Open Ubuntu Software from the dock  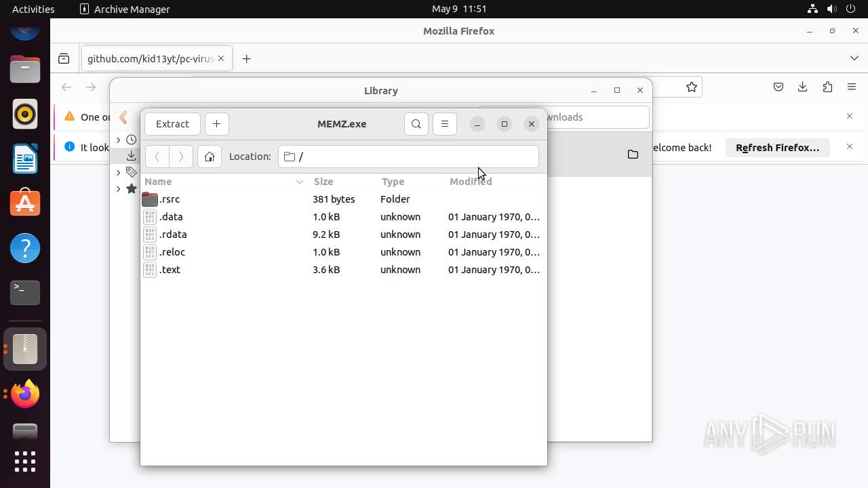click(x=25, y=203)
